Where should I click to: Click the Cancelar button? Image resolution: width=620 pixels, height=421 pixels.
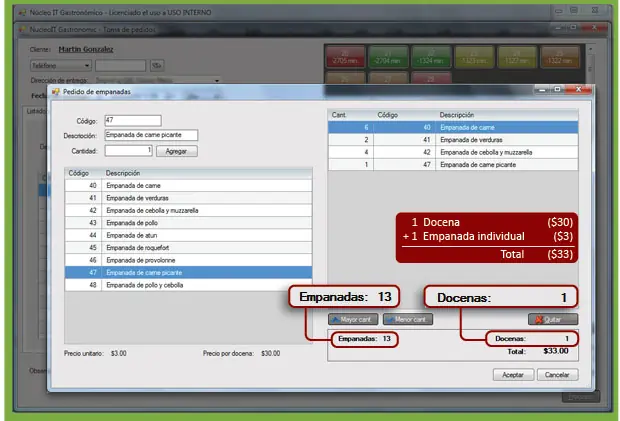pyautogui.click(x=558, y=375)
